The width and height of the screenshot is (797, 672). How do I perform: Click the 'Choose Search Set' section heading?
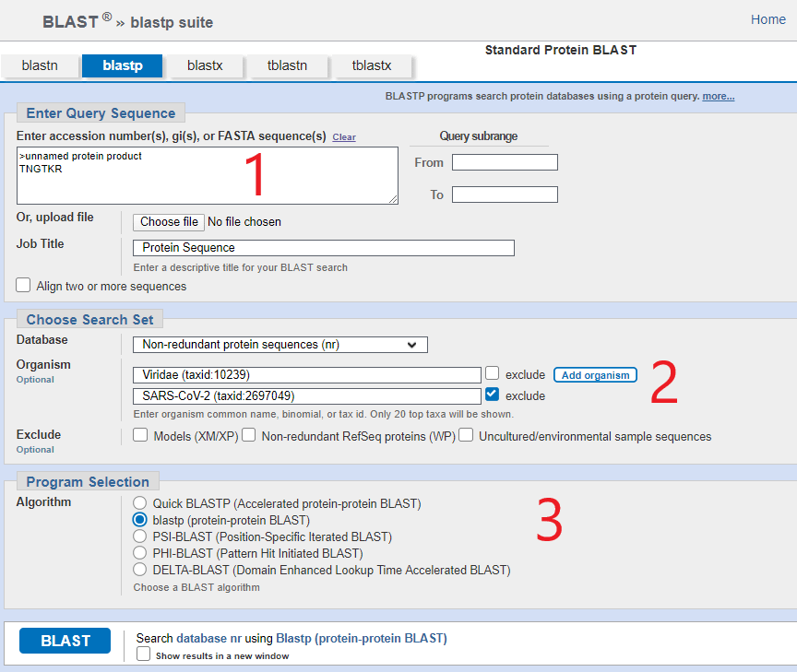click(90, 320)
